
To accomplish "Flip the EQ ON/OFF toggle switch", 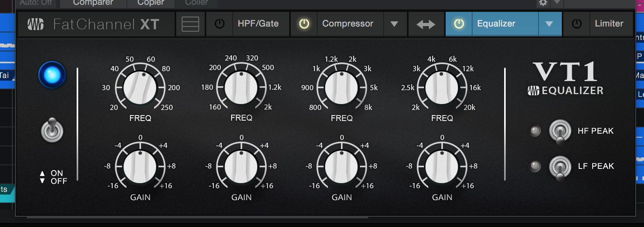I will [52, 130].
